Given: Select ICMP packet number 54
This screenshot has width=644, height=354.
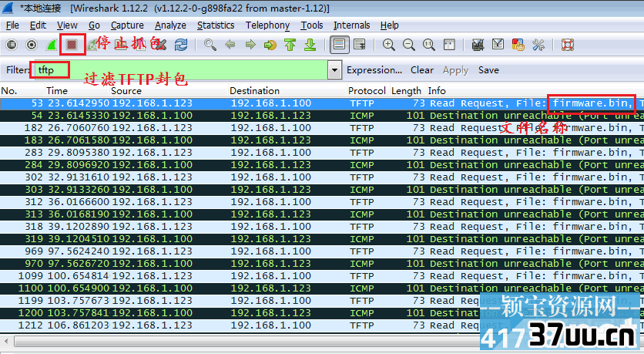Looking at the screenshot, I should click(322, 116).
